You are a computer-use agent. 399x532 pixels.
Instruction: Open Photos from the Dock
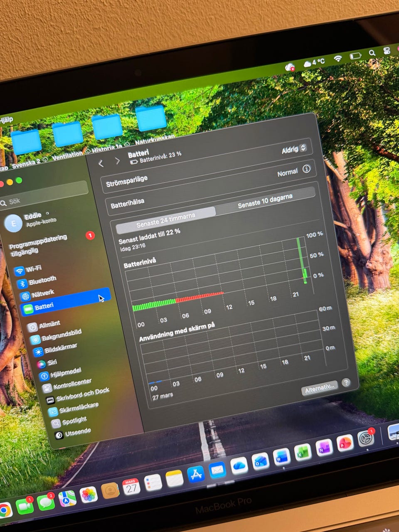point(88,495)
